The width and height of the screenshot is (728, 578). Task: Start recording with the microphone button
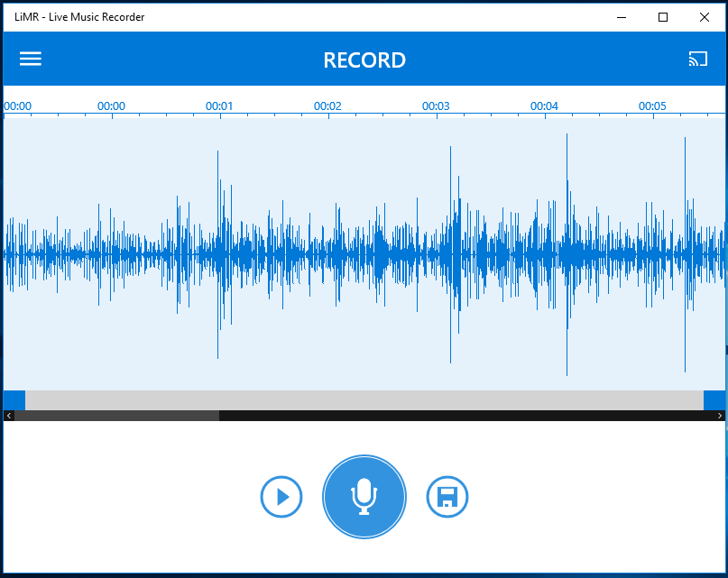pyautogui.click(x=364, y=497)
